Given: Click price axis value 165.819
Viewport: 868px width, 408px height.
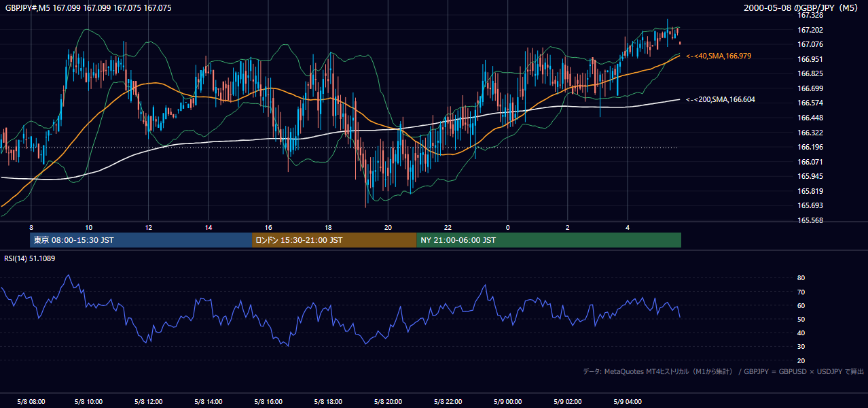Looking at the screenshot, I should (810, 191).
